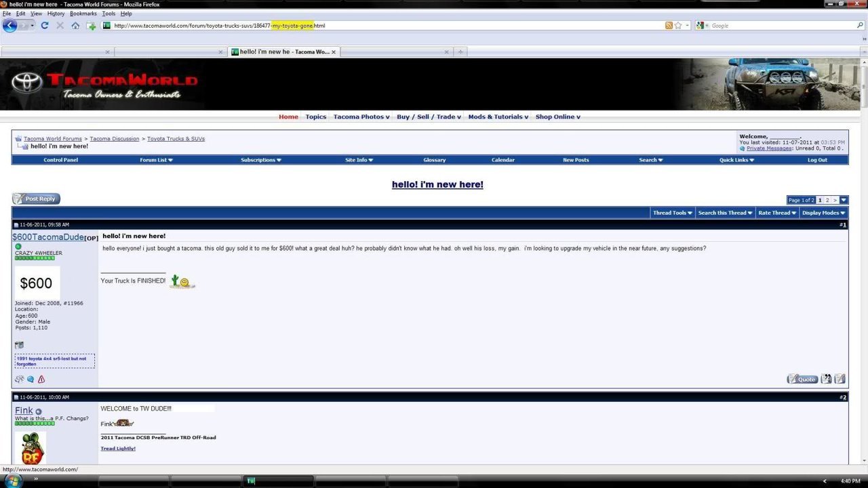Image resolution: width=868 pixels, height=488 pixels.
Task: Open the History menu
Action: click(56, 14)
